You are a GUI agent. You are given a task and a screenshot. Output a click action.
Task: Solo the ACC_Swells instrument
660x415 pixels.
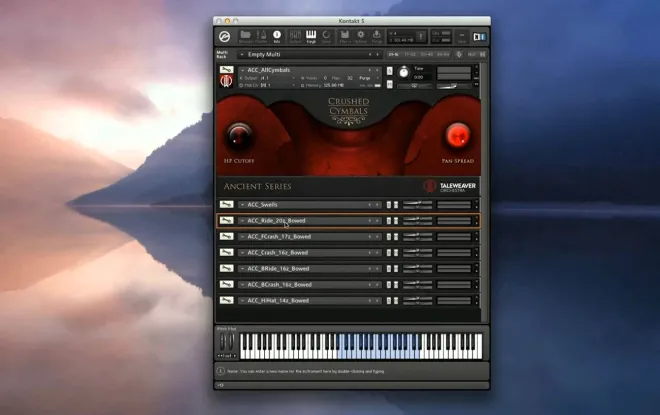point(389,205)
